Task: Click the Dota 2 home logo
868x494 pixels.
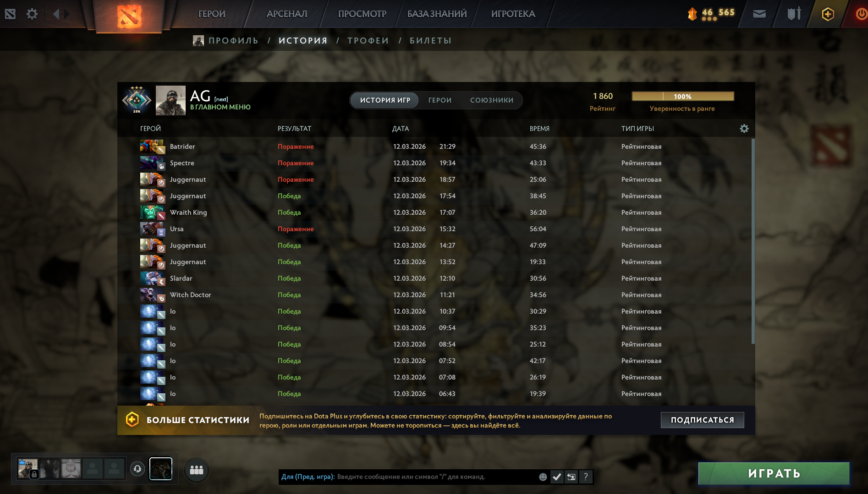Action: (129, 16)
